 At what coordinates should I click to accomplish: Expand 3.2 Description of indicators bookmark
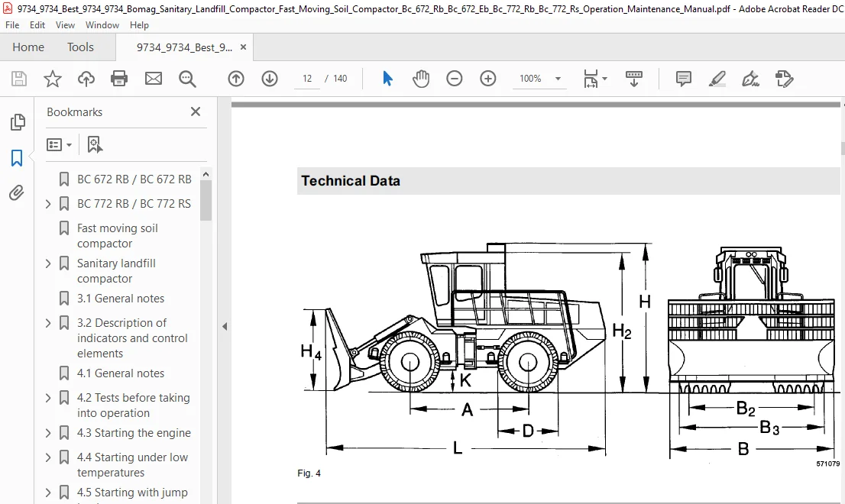point(48,323)
